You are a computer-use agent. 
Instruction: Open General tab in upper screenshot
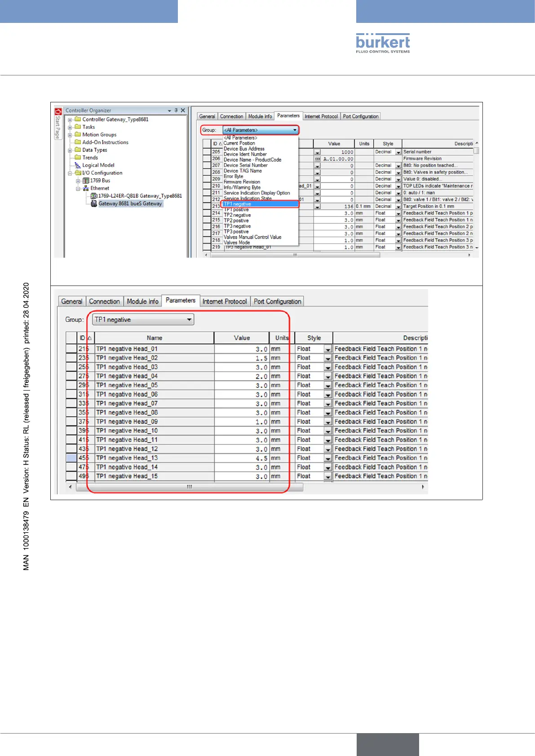click(207, 116)
